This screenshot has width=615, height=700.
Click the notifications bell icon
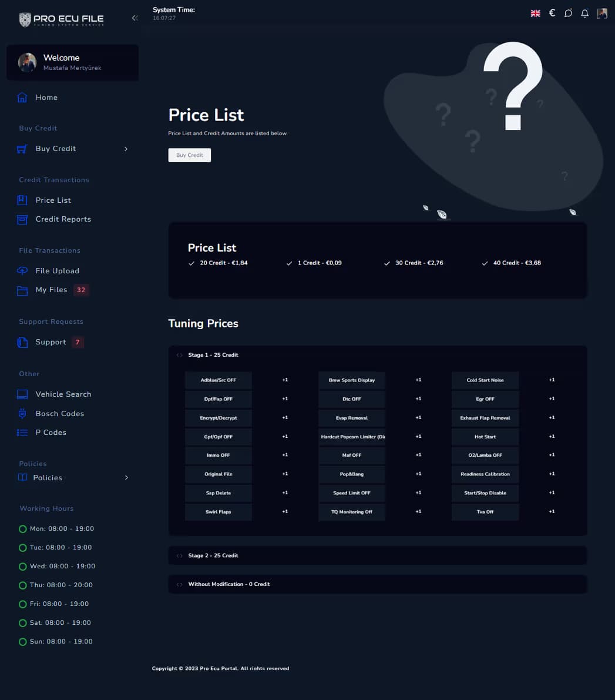[x=584, y=13]
